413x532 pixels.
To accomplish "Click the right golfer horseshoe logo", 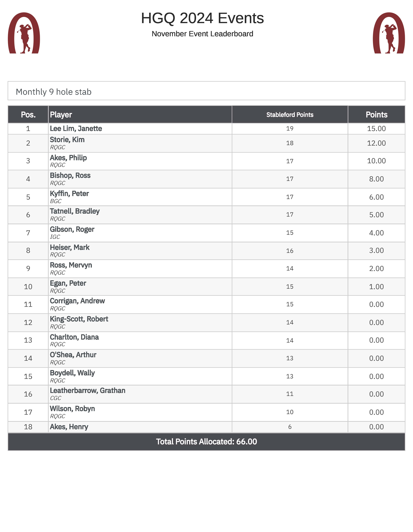I will (389, 33).
